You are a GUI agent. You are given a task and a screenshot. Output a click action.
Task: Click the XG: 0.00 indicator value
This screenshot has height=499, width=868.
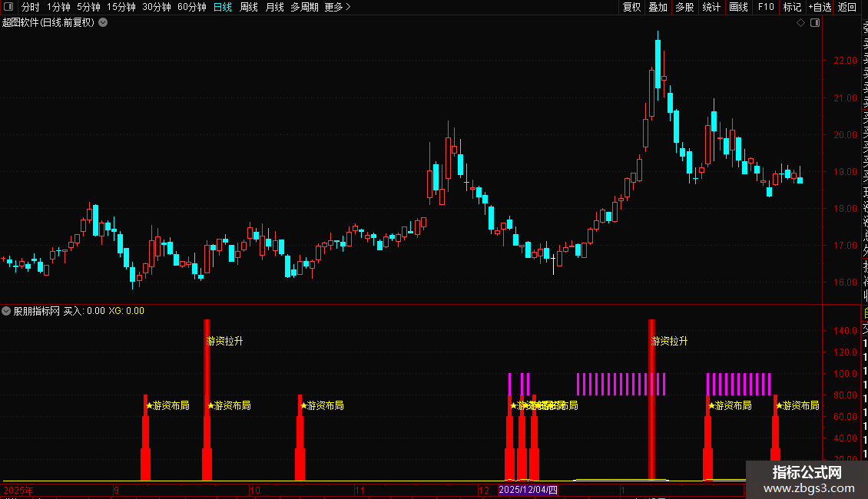tap(126, 311)
